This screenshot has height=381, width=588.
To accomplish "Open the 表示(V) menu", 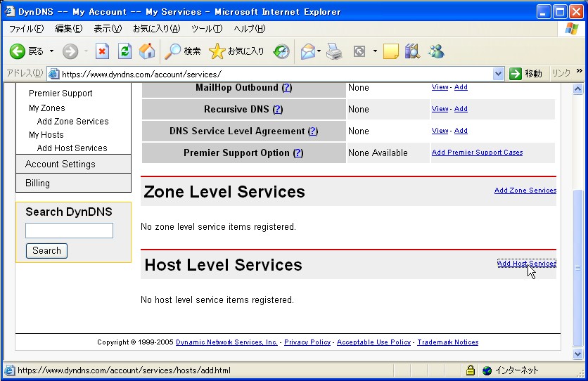I will [x=108, y=29].
